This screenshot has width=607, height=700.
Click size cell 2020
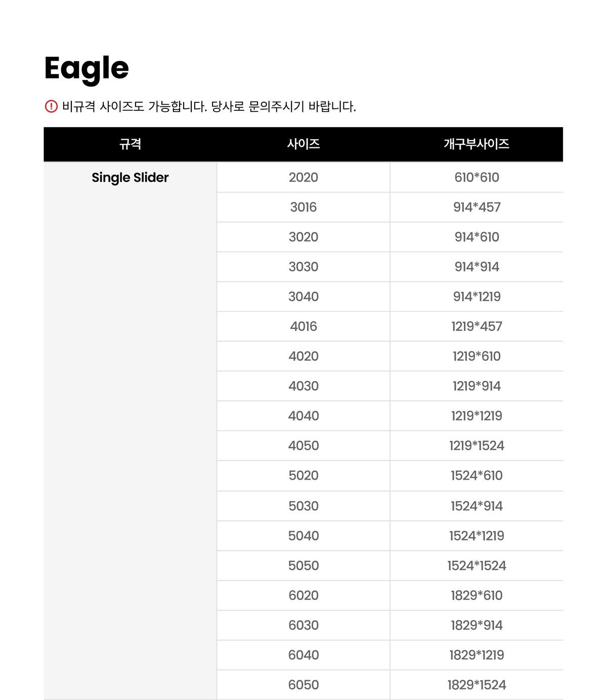pyautogui.click(x=303, y=178)
